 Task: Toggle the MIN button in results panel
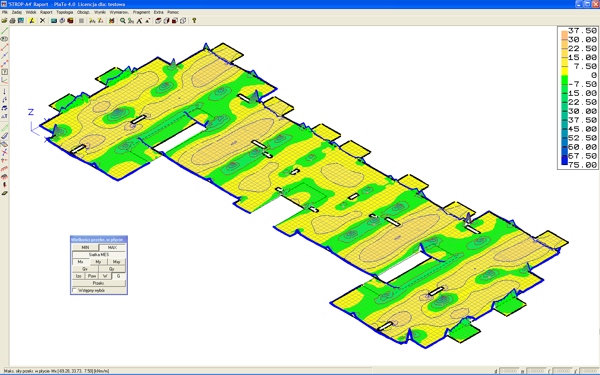[x=85, y=248]
